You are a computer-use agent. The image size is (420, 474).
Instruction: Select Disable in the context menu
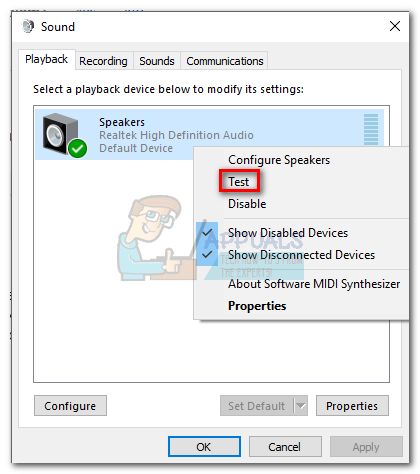tap(247, 204)
